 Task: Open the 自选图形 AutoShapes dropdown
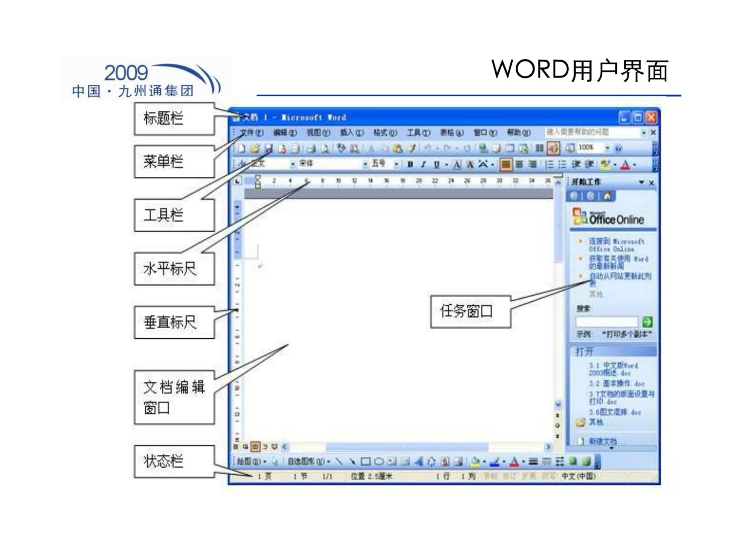tap(309, 462)
